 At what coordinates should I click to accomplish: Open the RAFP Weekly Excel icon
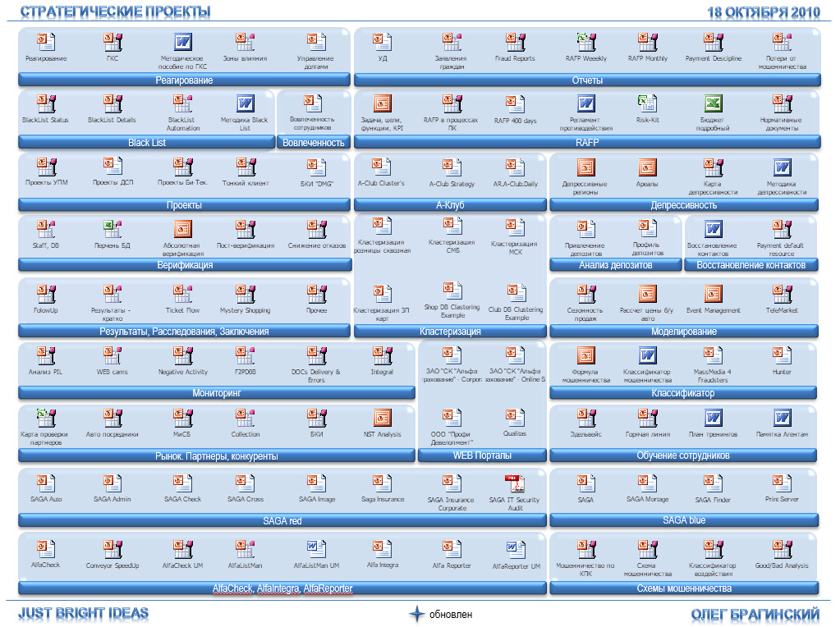click(x=586, y=42)
